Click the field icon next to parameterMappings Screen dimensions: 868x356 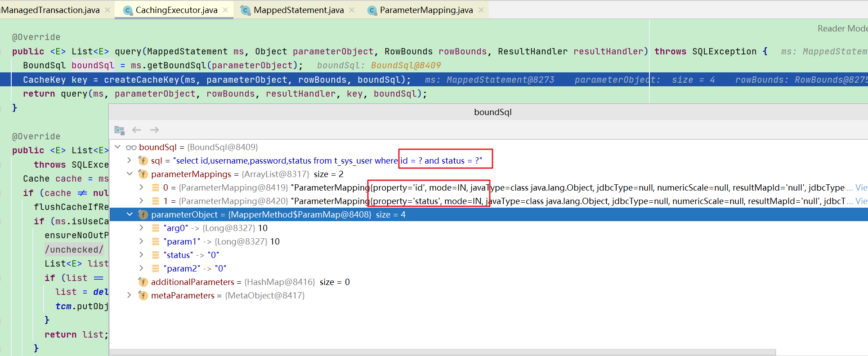click(x=143, y=174)
